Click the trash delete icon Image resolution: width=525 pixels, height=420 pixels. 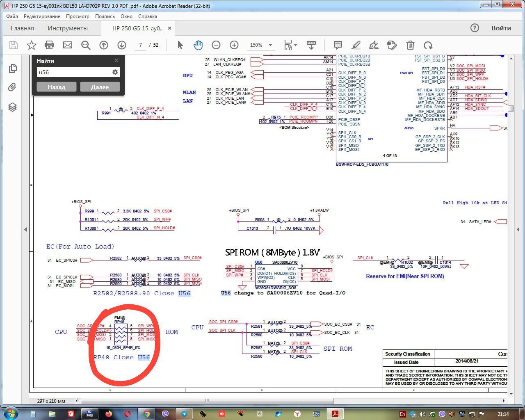point(410,45)
